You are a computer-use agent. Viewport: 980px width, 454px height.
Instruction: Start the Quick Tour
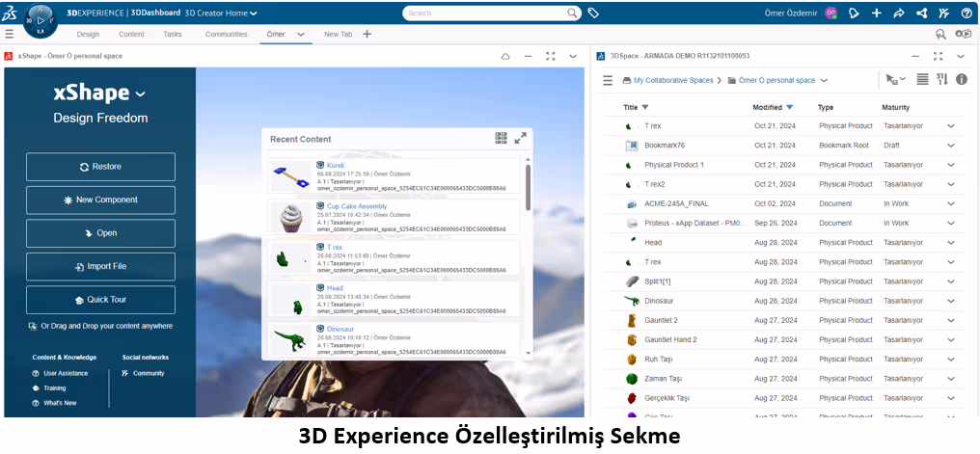pos(100,299)
